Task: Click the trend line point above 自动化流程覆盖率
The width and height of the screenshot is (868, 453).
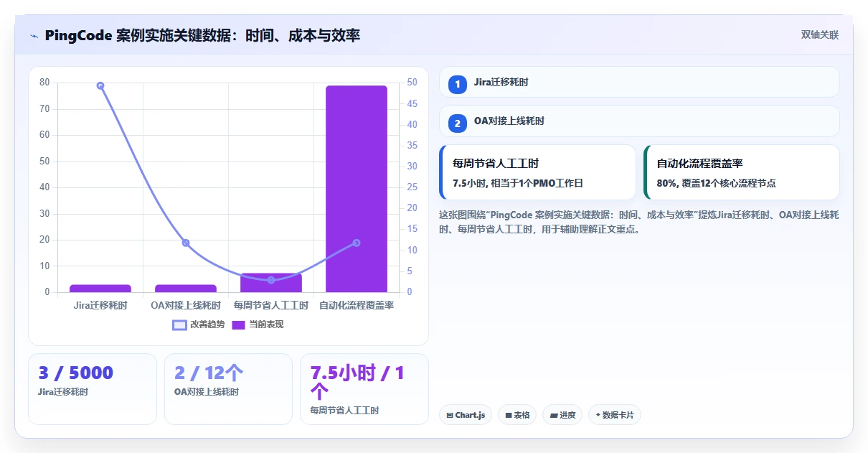Action: click(357, 243)
